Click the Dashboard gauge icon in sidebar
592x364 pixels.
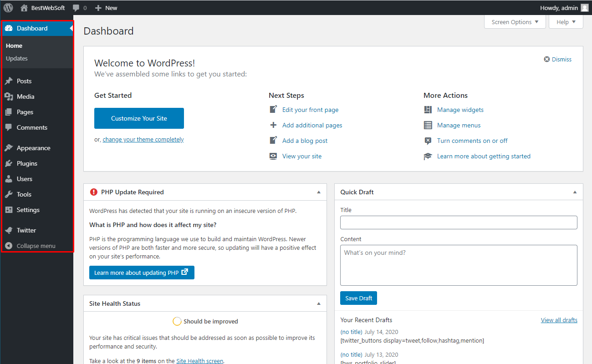[8, 28]
